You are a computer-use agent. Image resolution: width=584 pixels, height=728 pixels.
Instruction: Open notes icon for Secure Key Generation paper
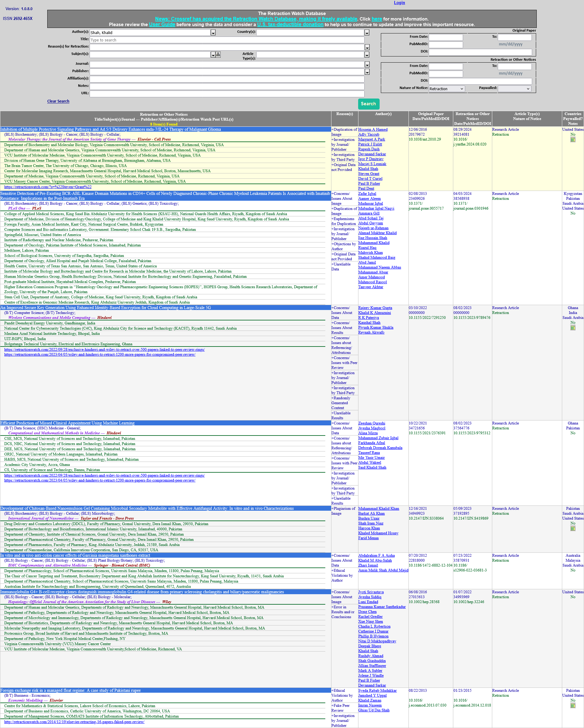[x=573, y=328]
